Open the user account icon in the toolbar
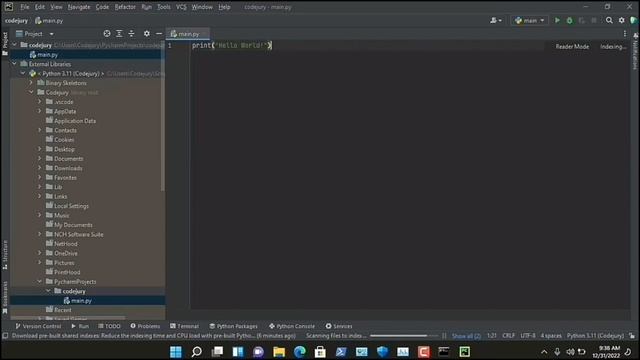This screenshot has width=640, height=360. click(496, 20)
